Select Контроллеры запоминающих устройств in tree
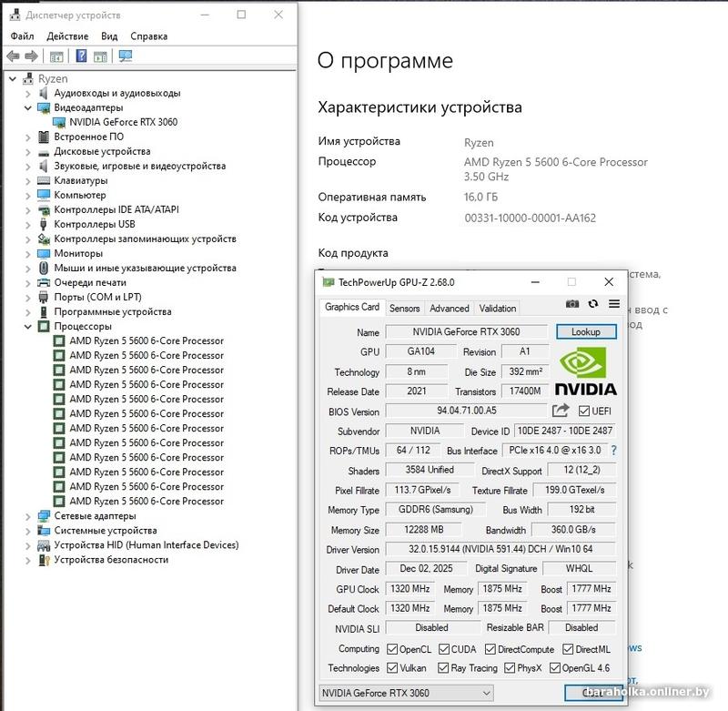The image size is (728, 711). 145,239
